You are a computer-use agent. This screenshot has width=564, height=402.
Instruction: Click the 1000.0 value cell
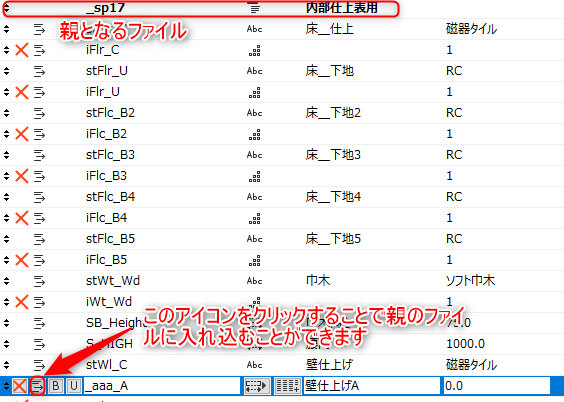tap(465, 344)
